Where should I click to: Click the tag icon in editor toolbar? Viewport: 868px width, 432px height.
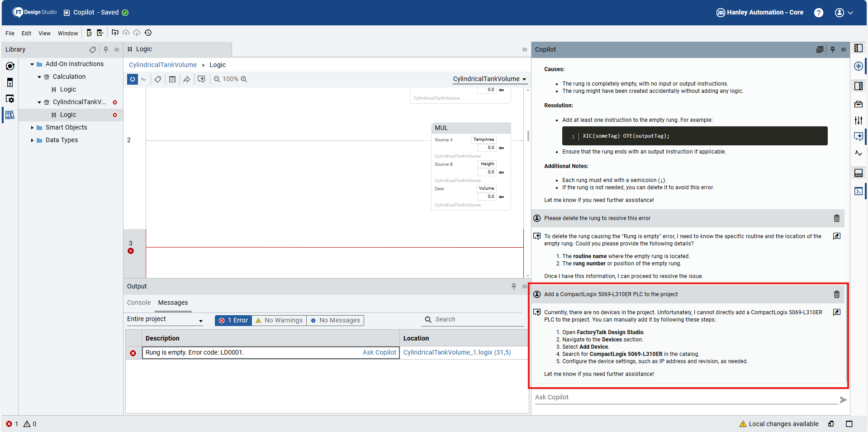(x=158, y=79)
